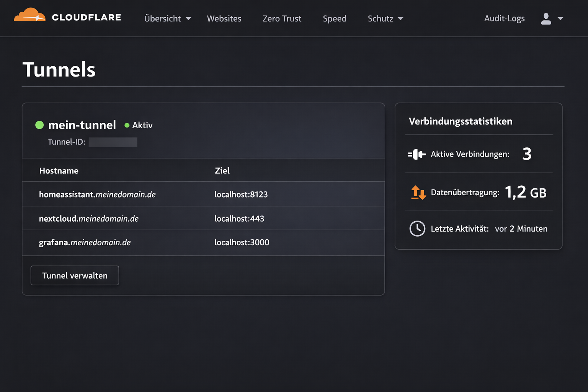
Task: Select the nextcloud.meinedomain.de hostname
Action: click(x=88, y=218)
